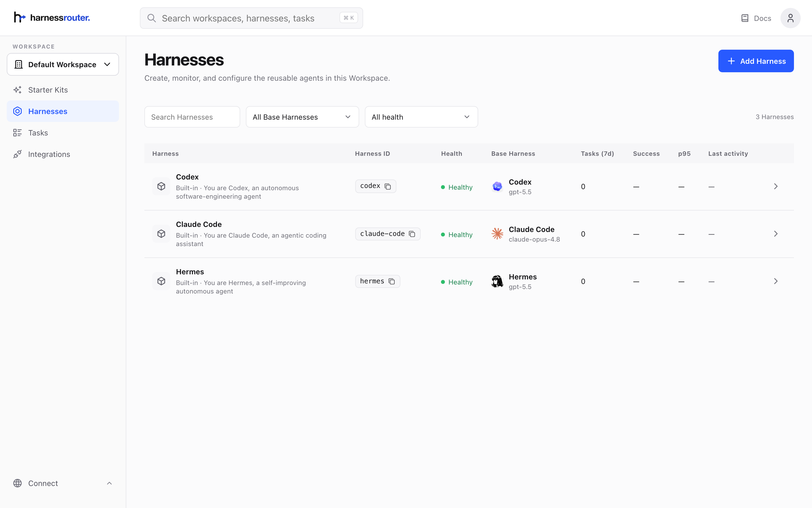Click the cube icon in the Hermes row
This screenshot has height=508, width=812.
pos(161,281)
